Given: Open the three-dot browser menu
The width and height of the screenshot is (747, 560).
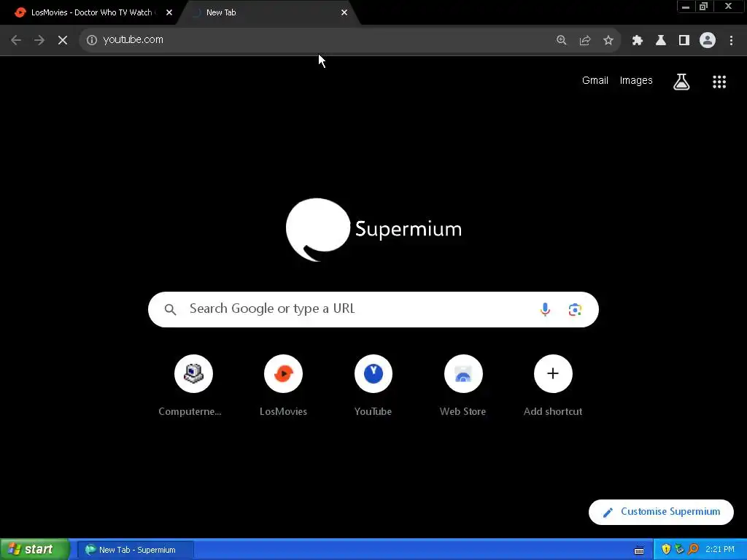Looking at the screenshot, I should coord(731,40).
